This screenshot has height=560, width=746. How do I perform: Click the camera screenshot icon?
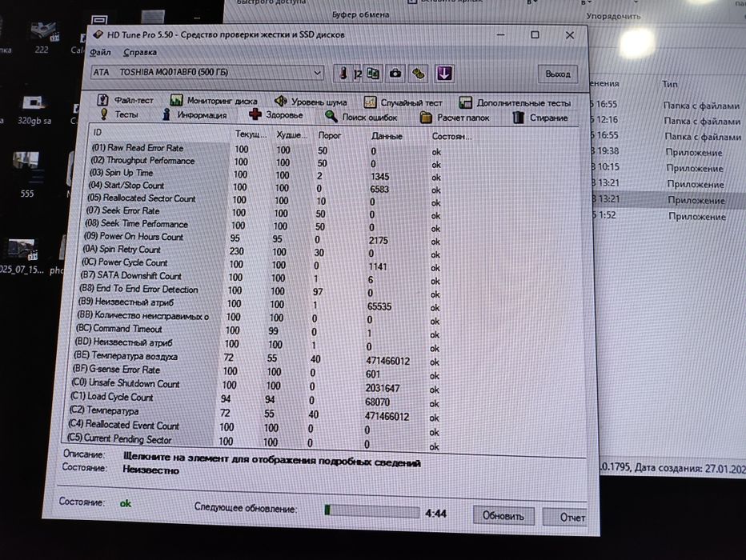pyautogui.click(x=395, y=74)
